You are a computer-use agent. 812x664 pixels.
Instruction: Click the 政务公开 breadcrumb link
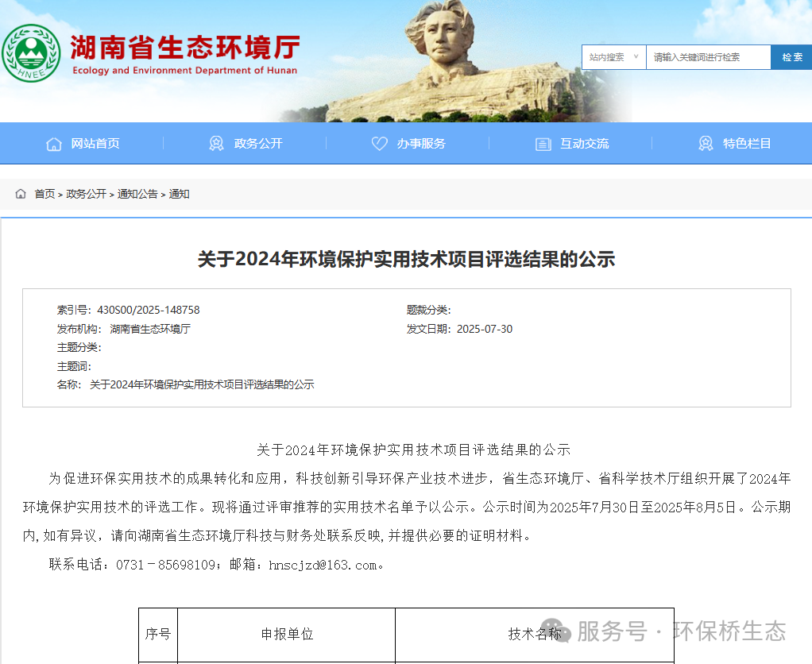click(x=86, y=194)
